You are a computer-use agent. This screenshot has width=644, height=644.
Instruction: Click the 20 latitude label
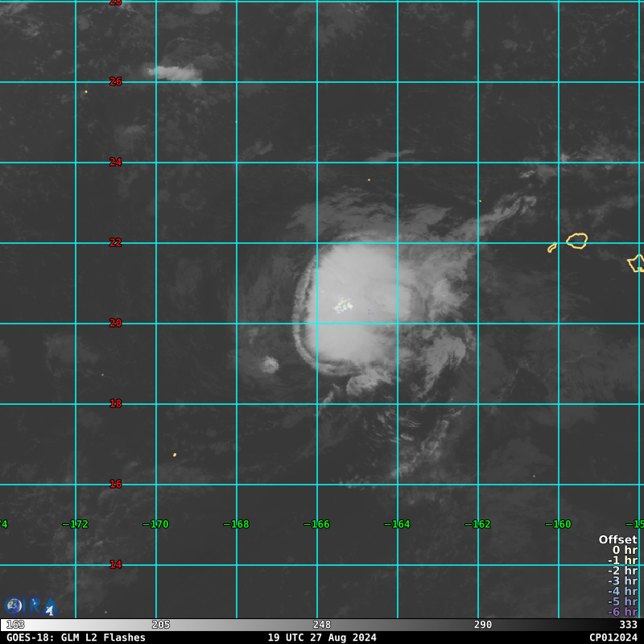(x=116, y=323)
